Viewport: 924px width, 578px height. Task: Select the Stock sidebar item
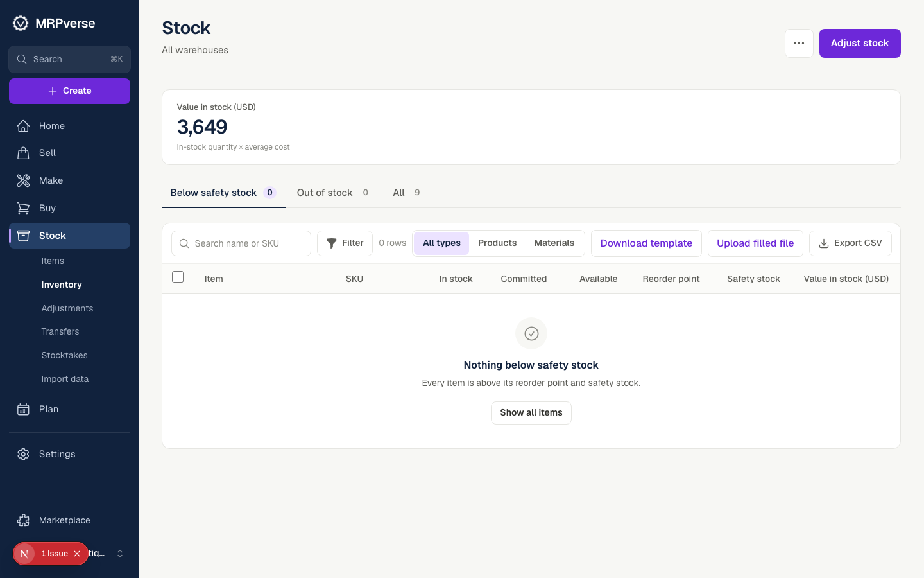pos(69,236)
